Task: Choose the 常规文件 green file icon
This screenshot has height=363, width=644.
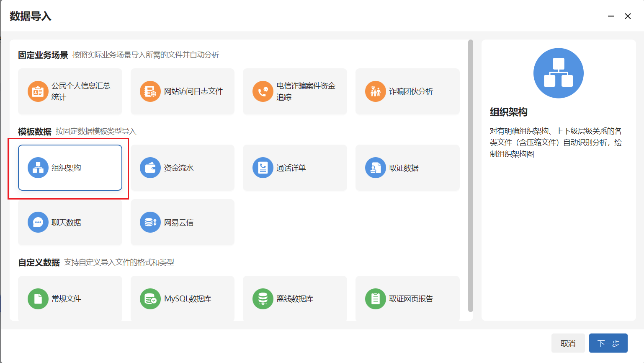Action: pos(38,298)
